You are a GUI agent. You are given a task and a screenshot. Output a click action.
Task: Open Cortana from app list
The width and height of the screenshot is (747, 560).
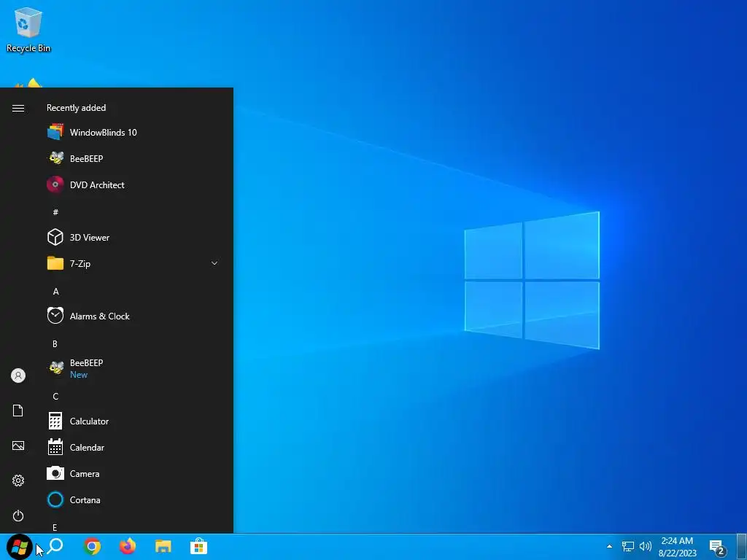point(134,499)
